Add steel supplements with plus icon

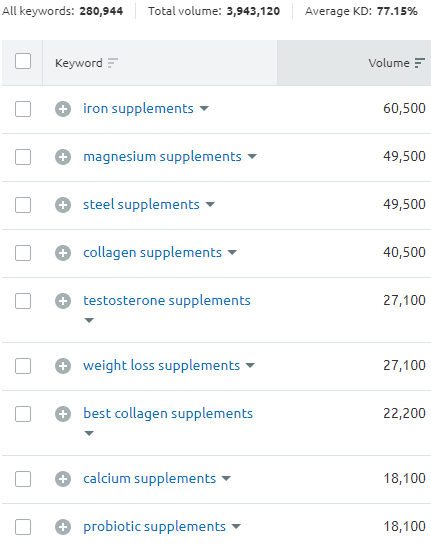[63, 205]
